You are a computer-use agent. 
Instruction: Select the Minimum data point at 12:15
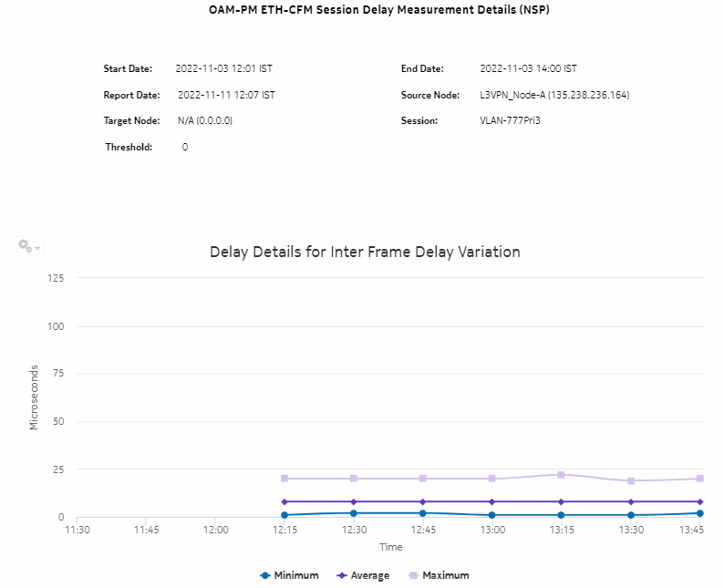284,515
